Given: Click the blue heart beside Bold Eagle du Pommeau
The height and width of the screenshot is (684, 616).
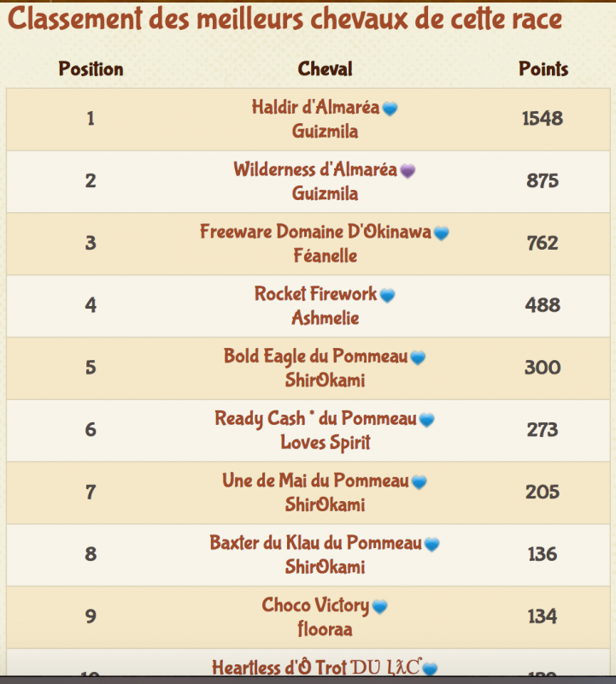Looking at the screenshot, I should coord(418,357).
